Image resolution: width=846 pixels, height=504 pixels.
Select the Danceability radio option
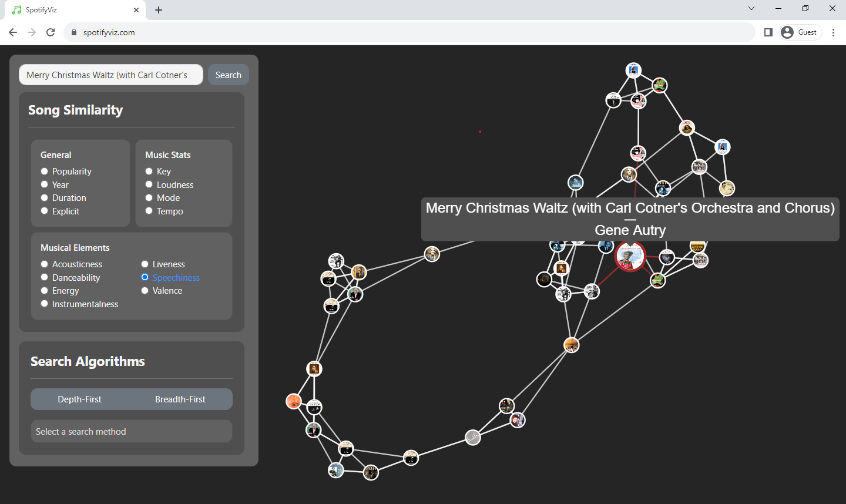pyautogui.click(x=44, y=277)
